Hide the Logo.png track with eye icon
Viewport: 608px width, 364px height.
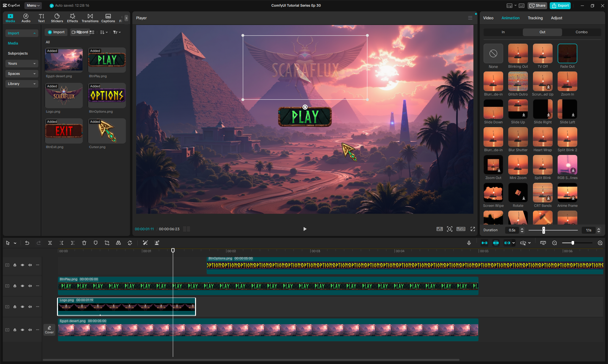[x=22, y=307]
